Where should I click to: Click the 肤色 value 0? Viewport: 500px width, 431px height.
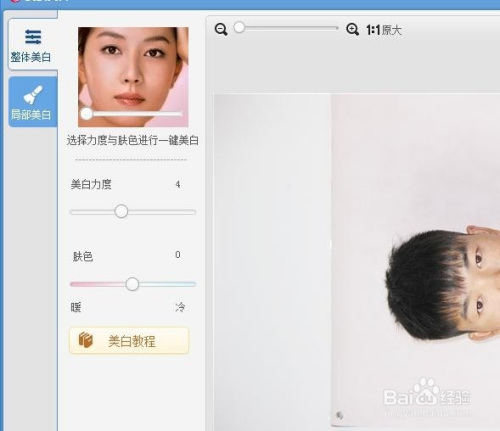[x=178, y=255]
